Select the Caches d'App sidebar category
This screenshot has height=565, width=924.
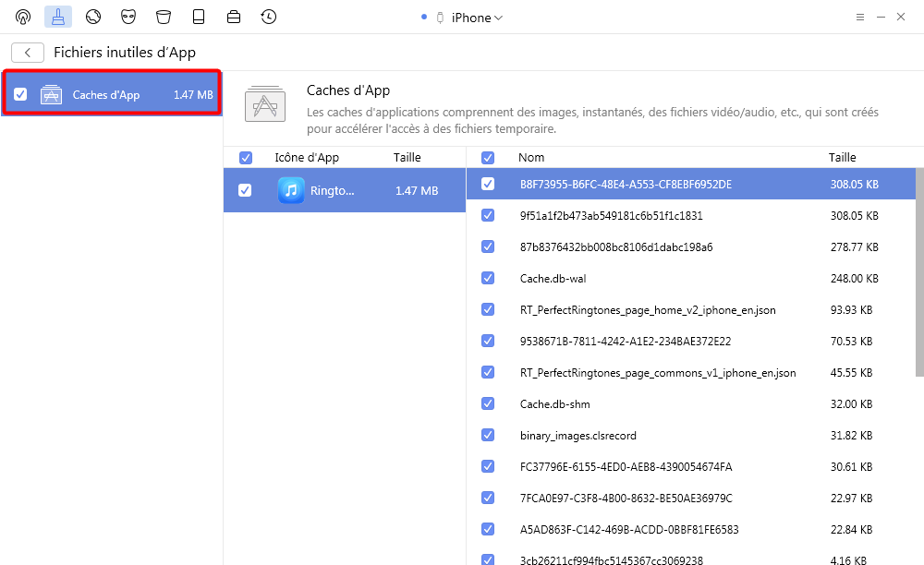[x=112, y=92]
